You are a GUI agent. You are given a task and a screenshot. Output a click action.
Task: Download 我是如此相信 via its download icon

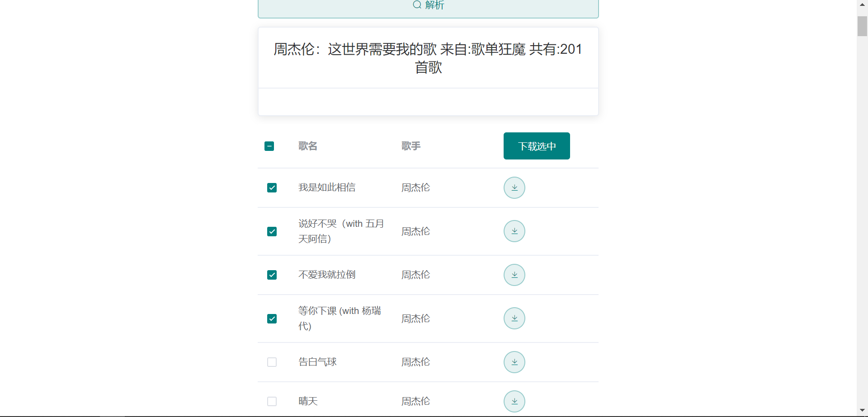(514, 188)
